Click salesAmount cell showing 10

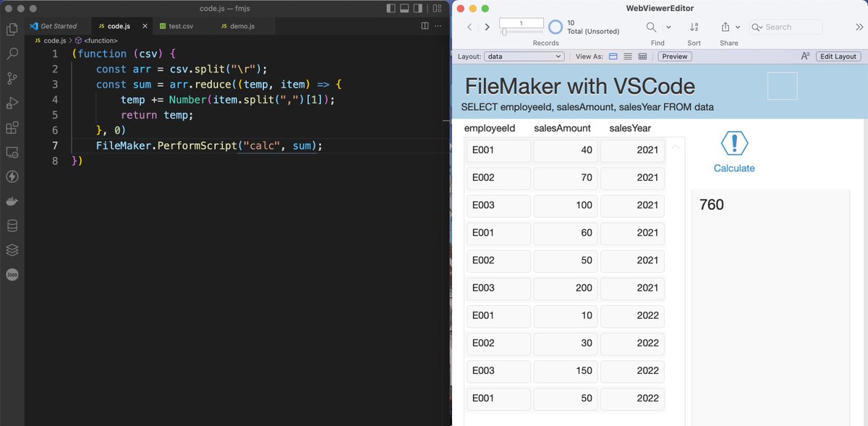click(x=566, y=316)
